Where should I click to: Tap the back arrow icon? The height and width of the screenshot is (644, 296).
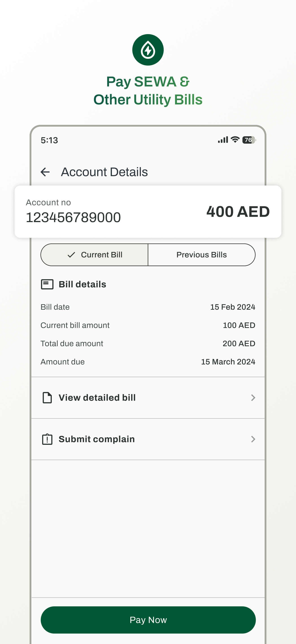pyautogui.click(x=45, y=172)
